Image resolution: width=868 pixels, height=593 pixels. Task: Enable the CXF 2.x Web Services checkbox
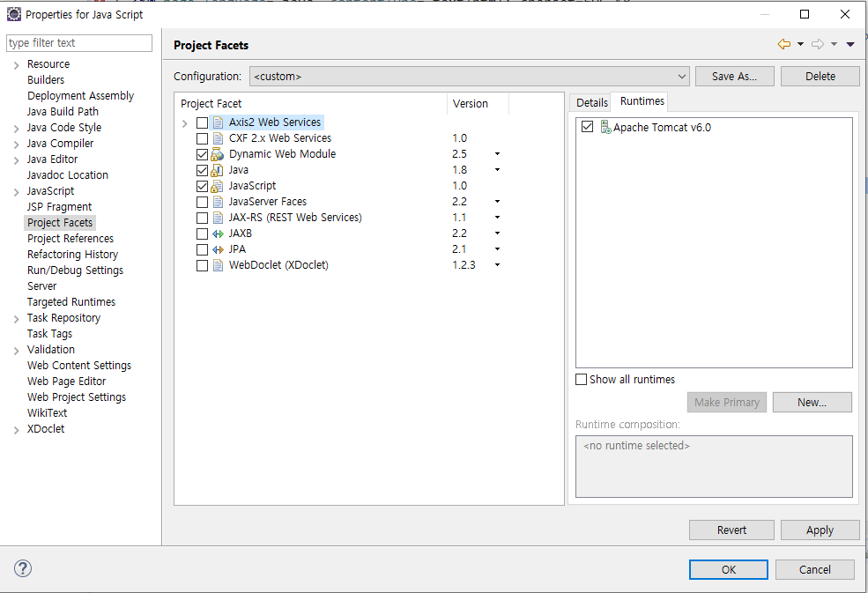202,138
